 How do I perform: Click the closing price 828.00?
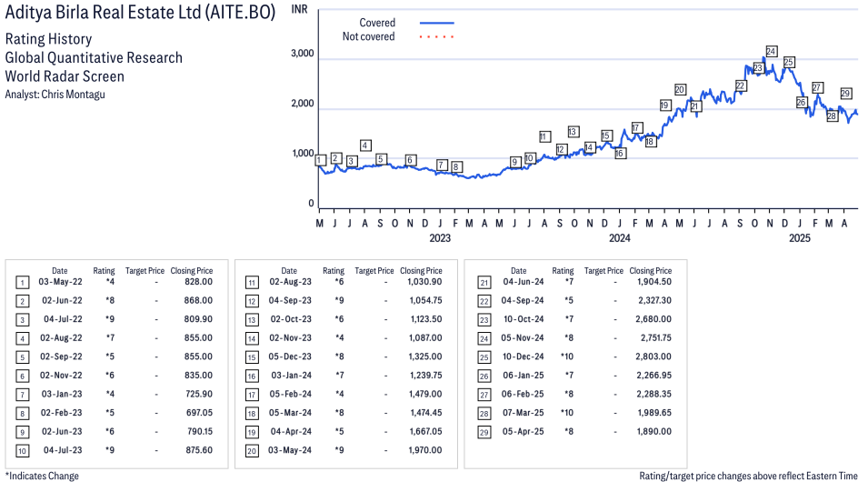[x=199, y=282]
